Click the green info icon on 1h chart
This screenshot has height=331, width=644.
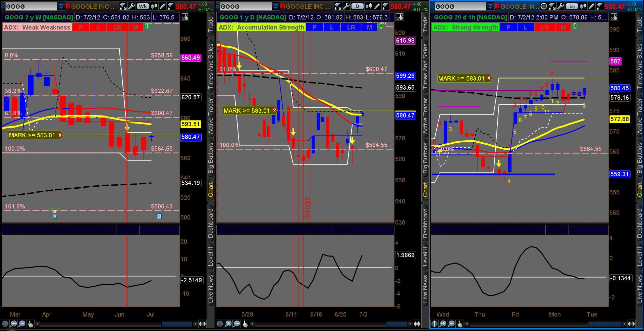(575, 26)
